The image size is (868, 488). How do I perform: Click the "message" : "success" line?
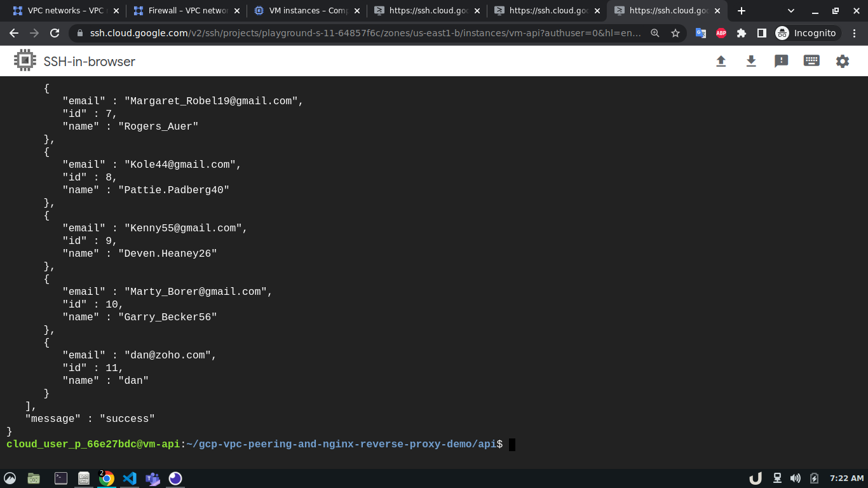coord(90,419)
